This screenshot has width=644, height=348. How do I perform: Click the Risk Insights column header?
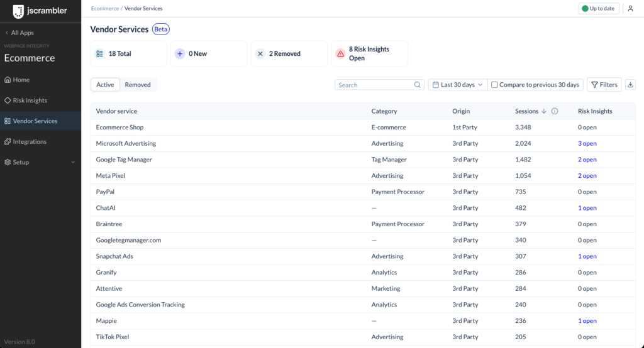(595, 111)
